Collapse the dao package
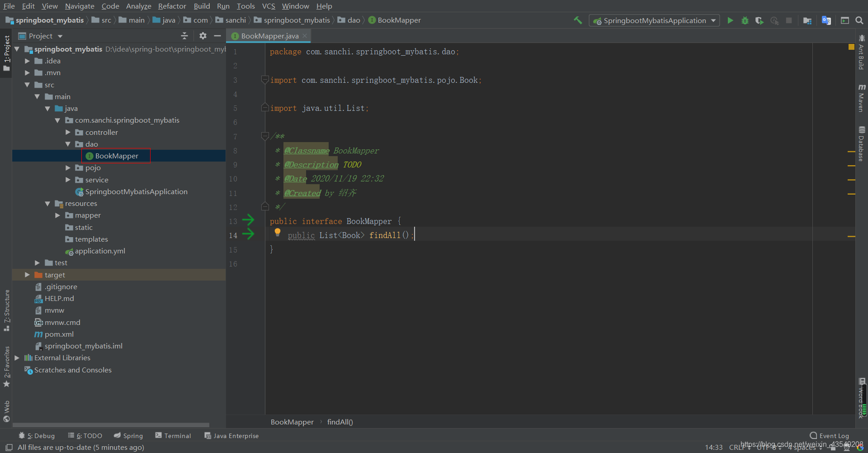The width and height of the screenshot is (868, 453). [68, 144]
